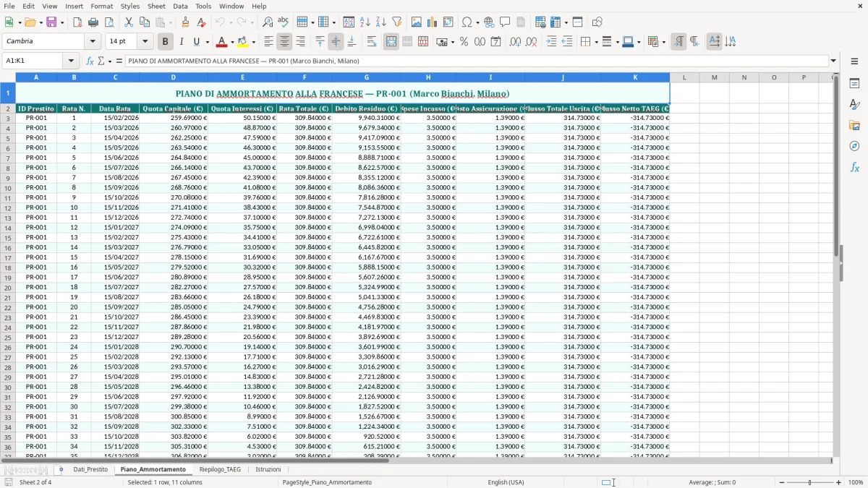Insert a chart
This screenshot has width=868, height=488.
(433, 22)
